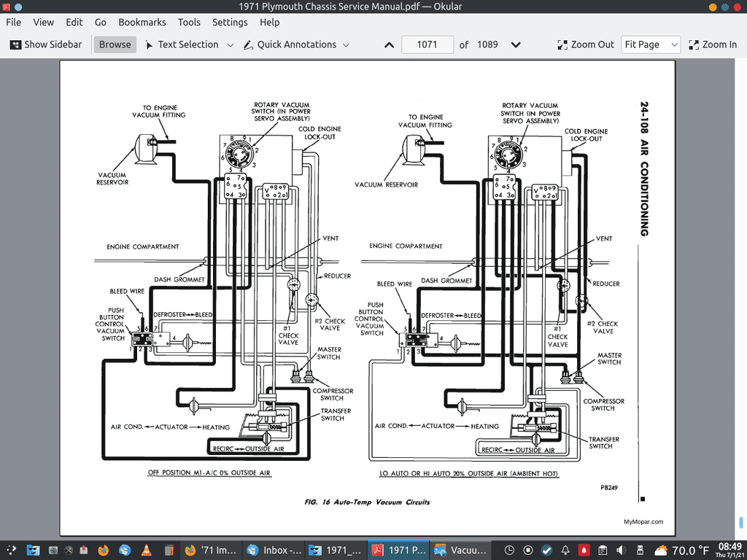The height and width of the screenshot is (560, 747).
Task: Activate Browse mode in toolbar
Action: tap(115, 44)
